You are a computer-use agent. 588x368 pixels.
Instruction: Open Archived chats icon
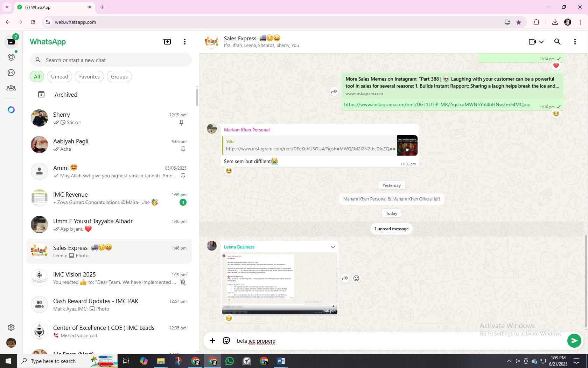click(41, 95)
